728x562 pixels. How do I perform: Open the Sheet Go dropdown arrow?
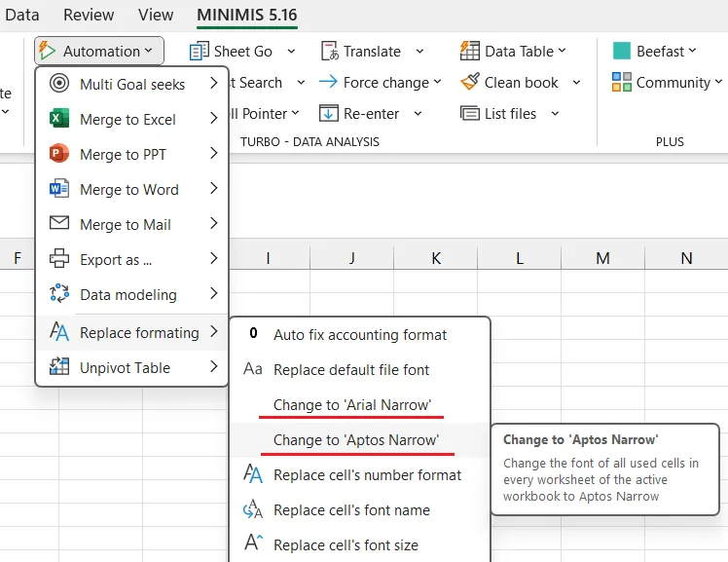click(291, 51)
